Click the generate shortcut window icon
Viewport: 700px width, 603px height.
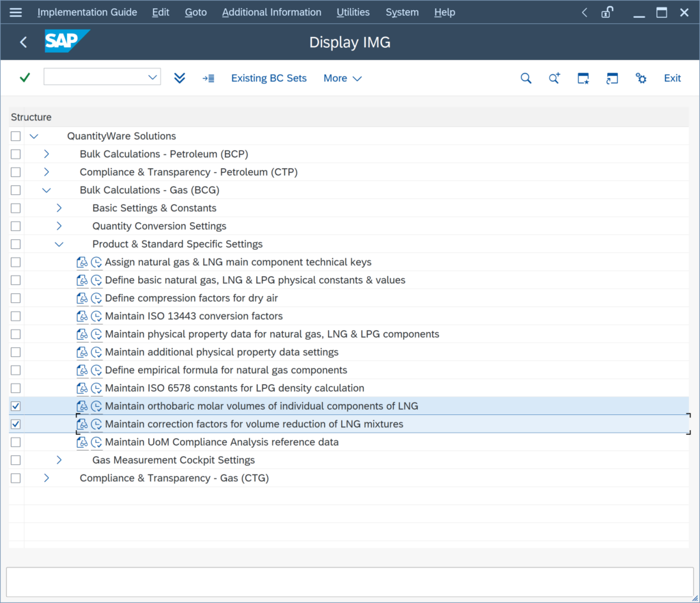point(612,79)
